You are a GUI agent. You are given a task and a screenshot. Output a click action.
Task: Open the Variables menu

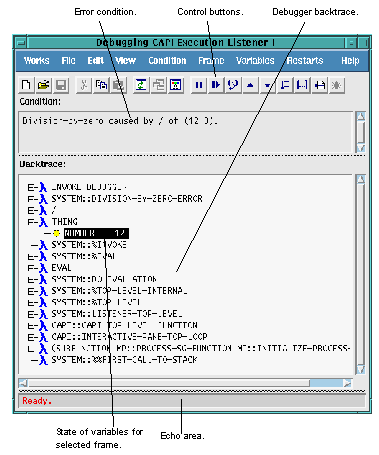[x=255, y=61]
